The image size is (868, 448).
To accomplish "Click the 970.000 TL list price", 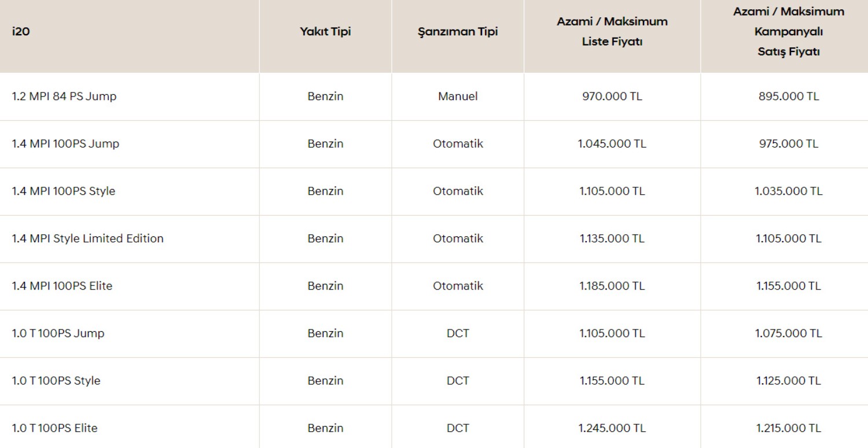I will [612, 97].
